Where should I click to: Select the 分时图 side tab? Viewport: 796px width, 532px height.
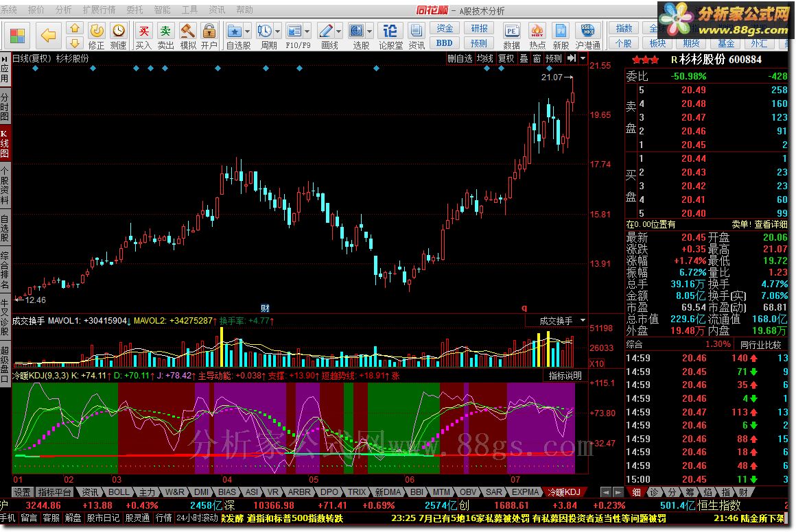click(x=5, y=106)
